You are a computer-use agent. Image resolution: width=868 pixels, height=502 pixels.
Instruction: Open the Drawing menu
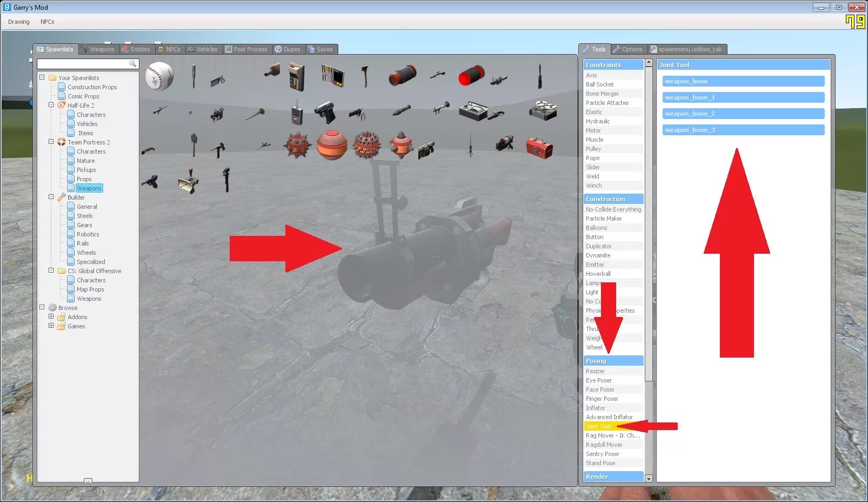[x=19, y=22]
